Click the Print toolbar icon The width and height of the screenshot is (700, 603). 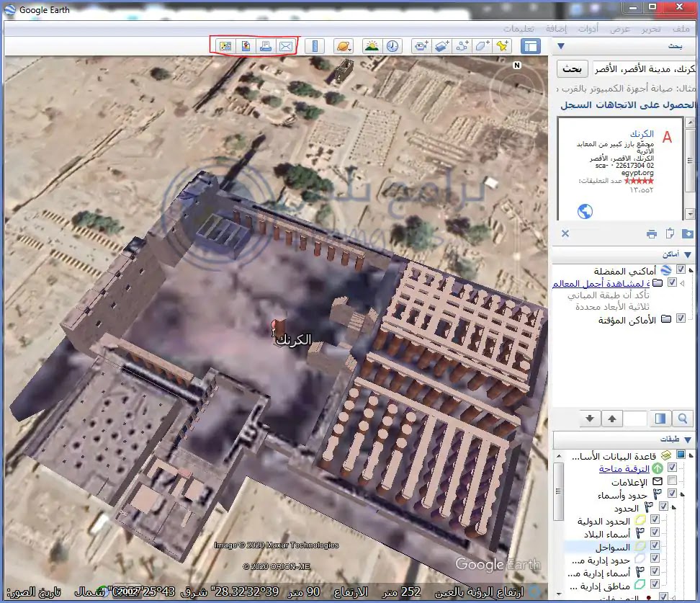click(266, 46)
